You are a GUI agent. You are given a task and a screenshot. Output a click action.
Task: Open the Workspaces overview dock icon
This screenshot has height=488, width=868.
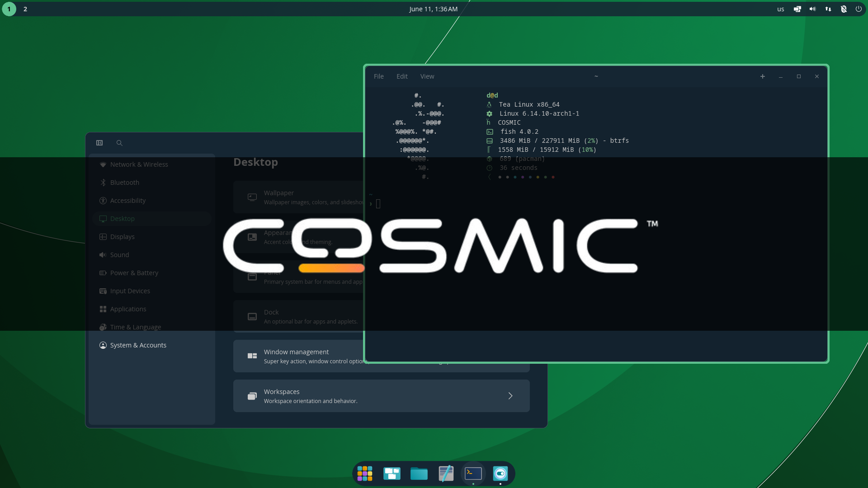point(392,474)
